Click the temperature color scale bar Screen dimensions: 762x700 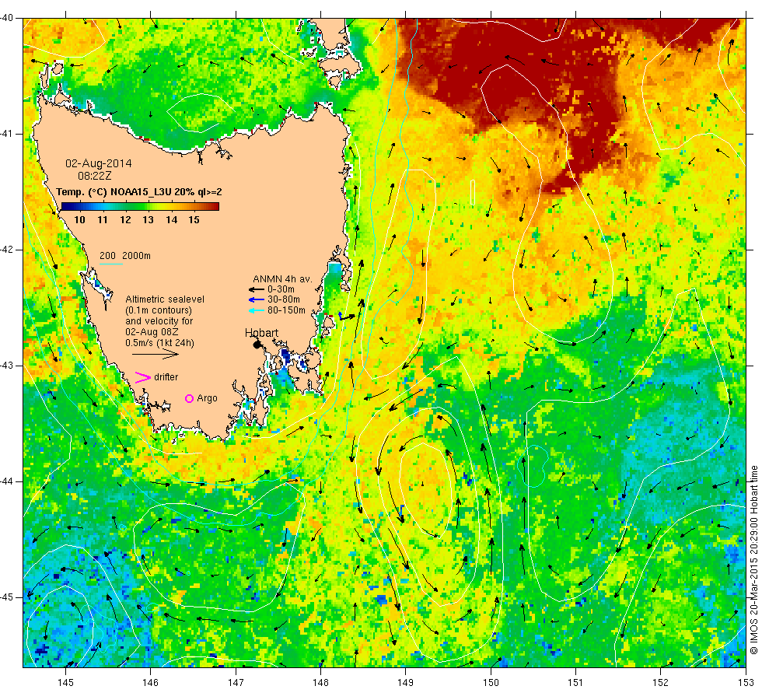click(x=140, y=206)
